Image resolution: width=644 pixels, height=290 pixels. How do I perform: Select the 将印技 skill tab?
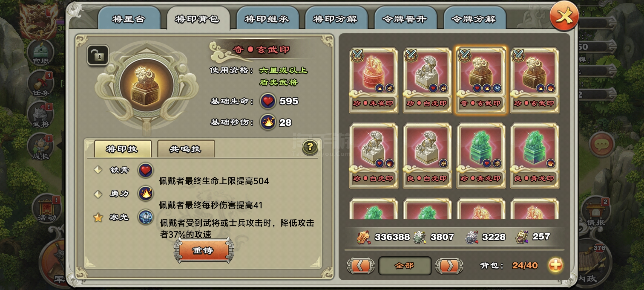click(x=123, y=149)
